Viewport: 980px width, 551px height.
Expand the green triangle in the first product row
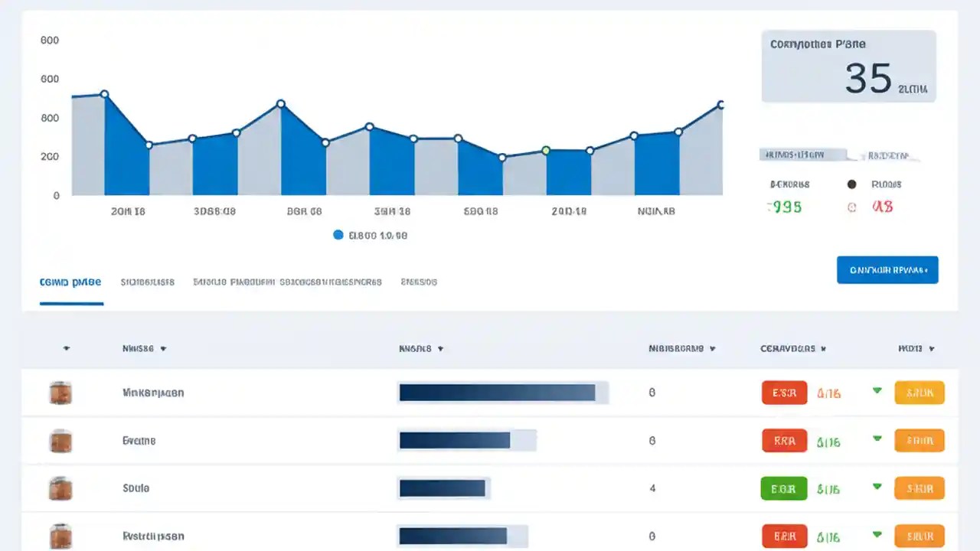877,392
